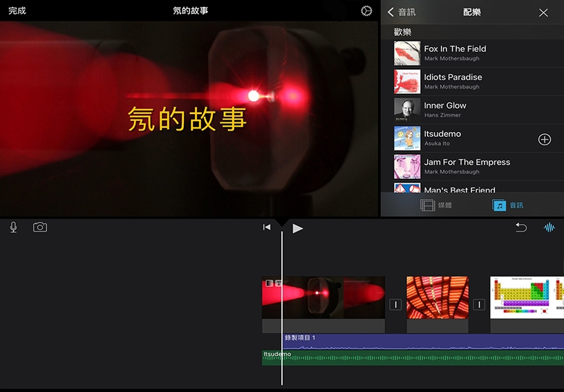Open transition between first and second clips
This screenshot has width=564, height=392.
[x=395, y=305]
